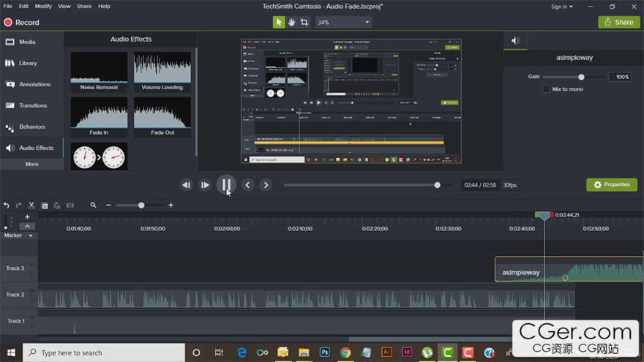Open the Modify menu

[43, 6]
